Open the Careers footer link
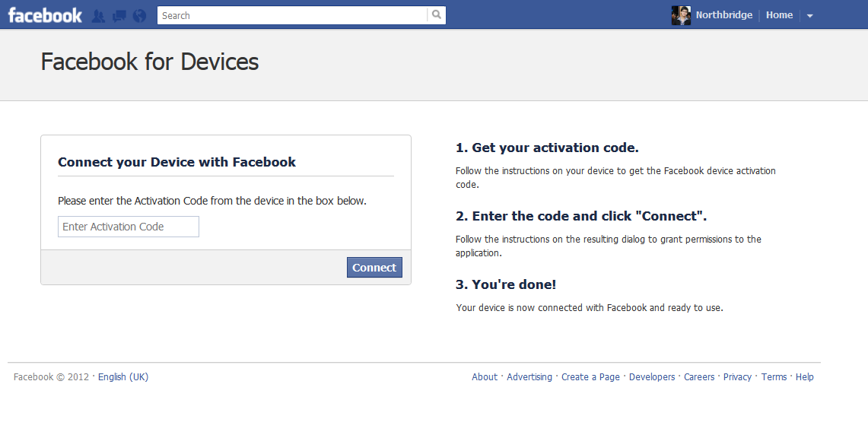Image resolution: width=868 pixels, height=435 pixels. pos(699,377)
